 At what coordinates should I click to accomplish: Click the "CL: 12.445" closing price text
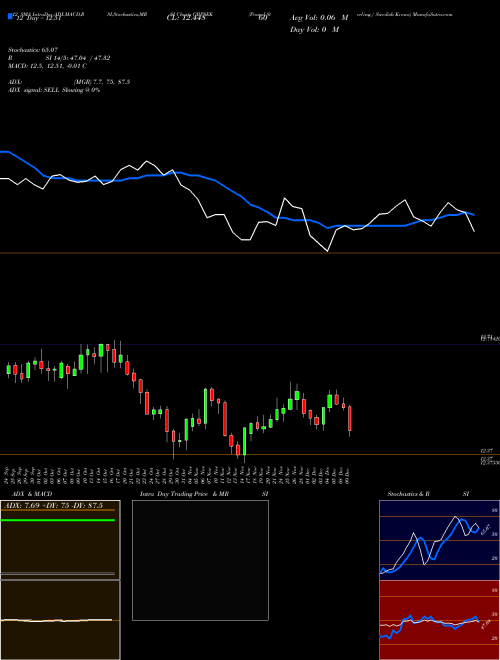pyautogui.click(x=186, y=18)
